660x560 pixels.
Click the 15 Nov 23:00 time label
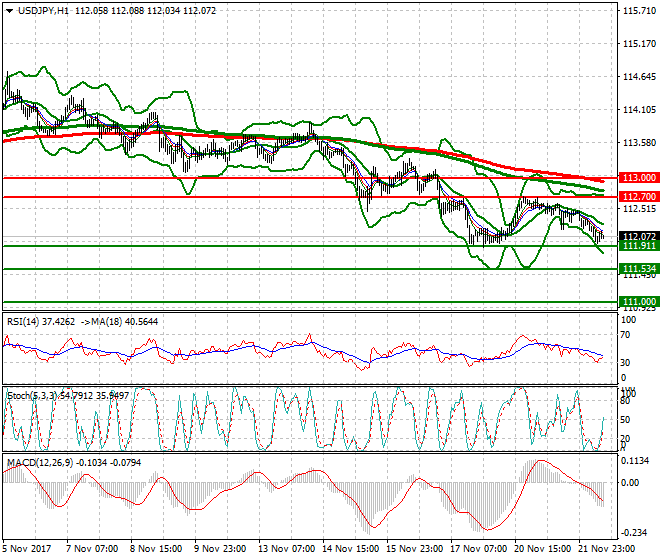pos(415,549)
